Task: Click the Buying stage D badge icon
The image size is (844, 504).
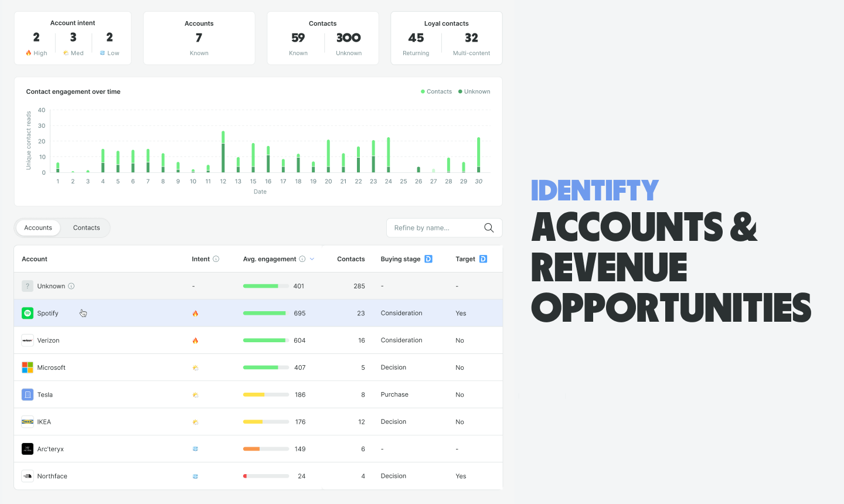Action: point(428,259)
